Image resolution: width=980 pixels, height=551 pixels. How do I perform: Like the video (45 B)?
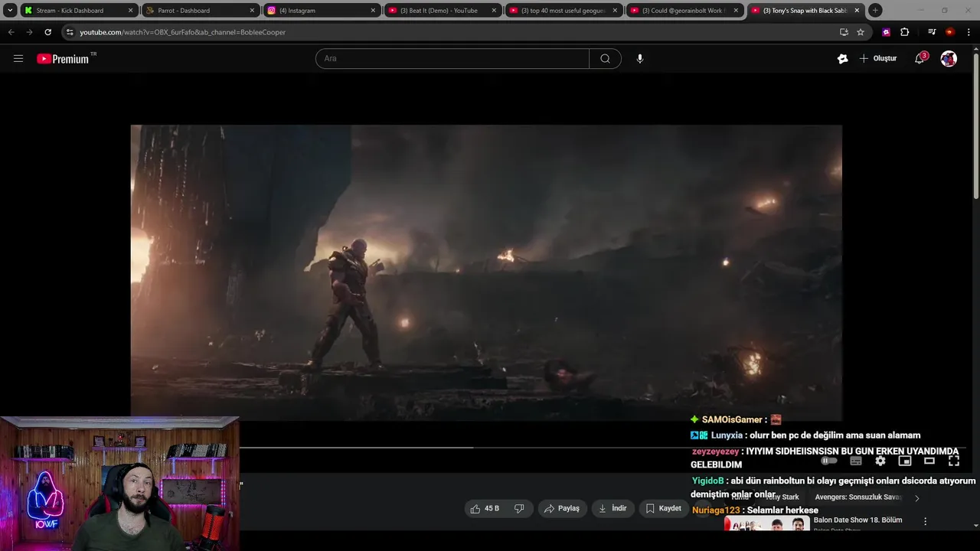485,508
